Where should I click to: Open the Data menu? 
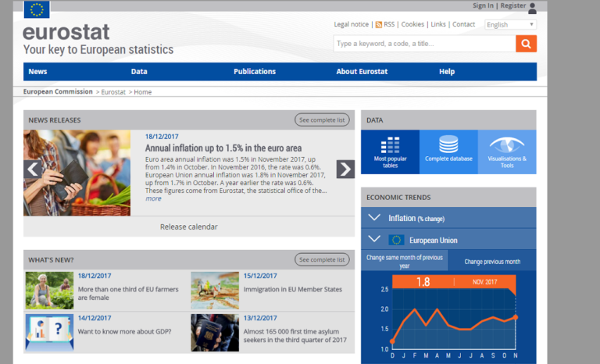pos(139,72)
